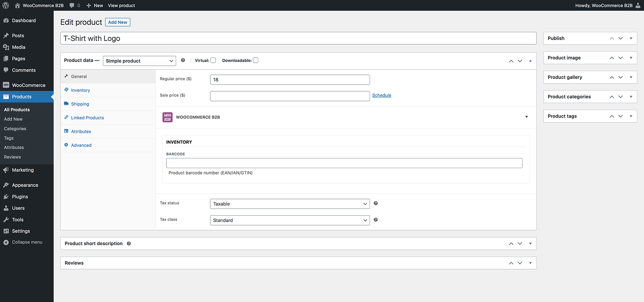Click the user avatar icon in admin bar
644x302 pixels.
[x=638, y=5]
